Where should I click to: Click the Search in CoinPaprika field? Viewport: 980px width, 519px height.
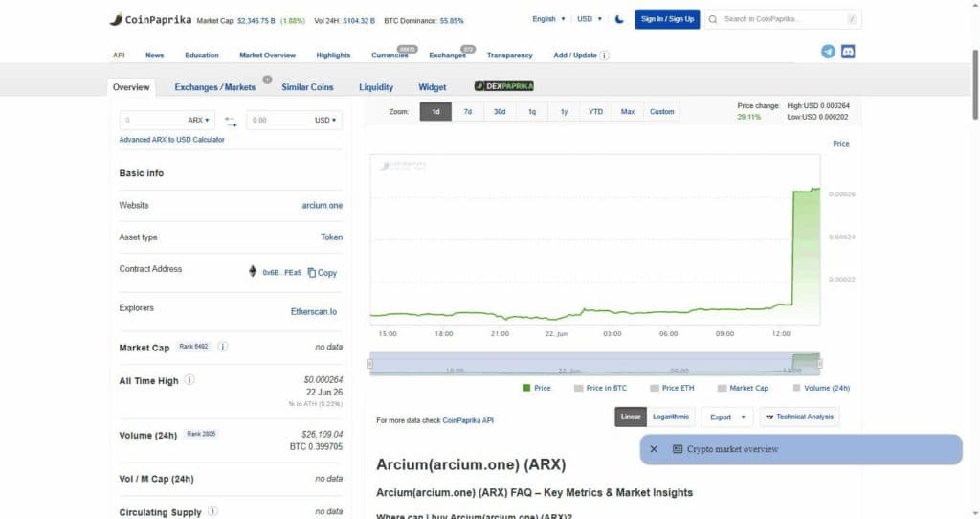[784, 19]
